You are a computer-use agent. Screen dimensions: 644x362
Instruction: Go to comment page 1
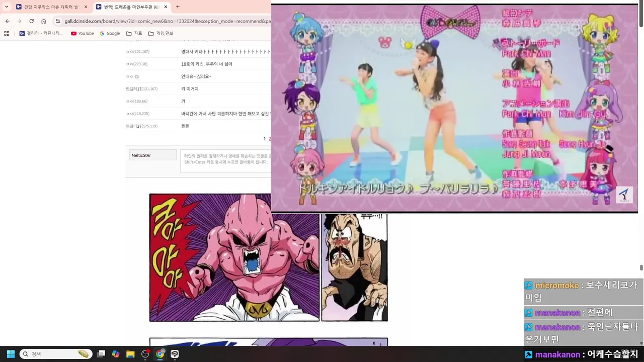(265, 139)
